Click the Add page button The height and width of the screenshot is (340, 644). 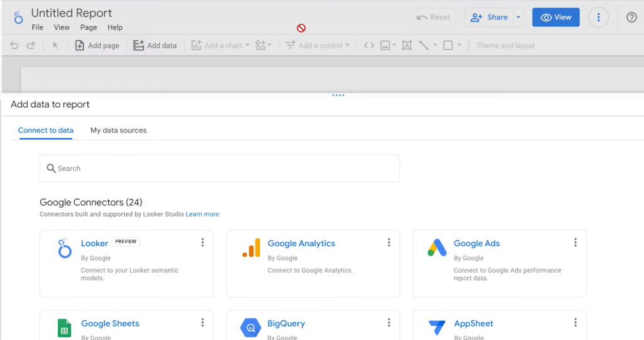coord(97,45)
